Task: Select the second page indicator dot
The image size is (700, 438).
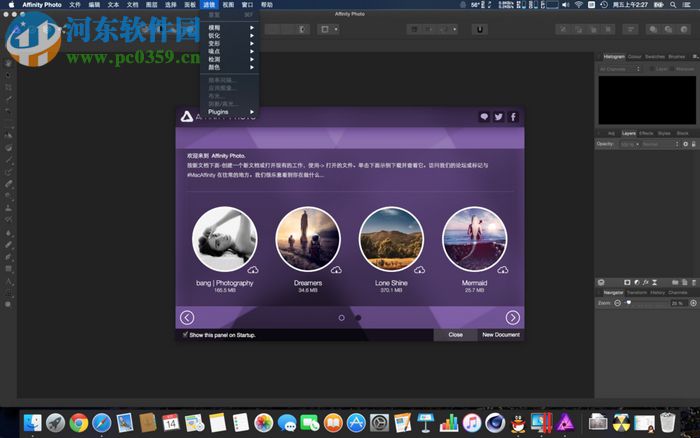Action: pos(358,317)
